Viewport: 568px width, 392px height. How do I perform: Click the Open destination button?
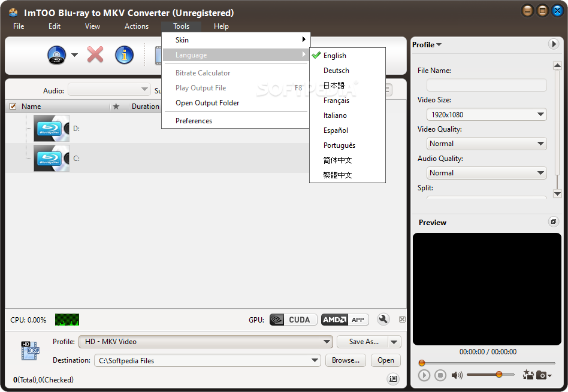385,360
